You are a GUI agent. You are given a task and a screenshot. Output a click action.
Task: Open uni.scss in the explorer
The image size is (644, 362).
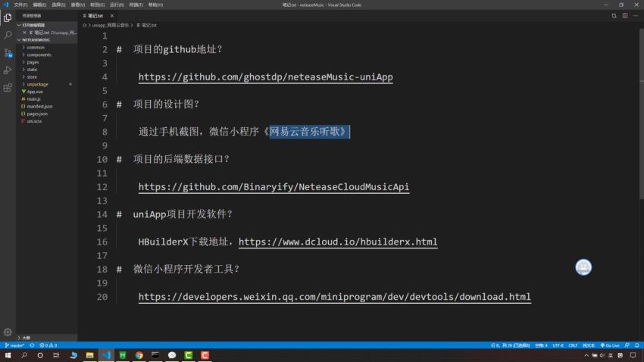tap(34, 121)
